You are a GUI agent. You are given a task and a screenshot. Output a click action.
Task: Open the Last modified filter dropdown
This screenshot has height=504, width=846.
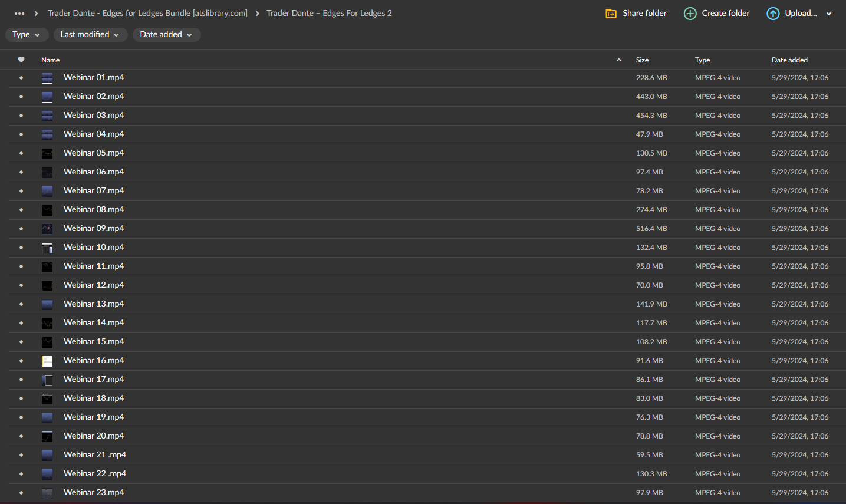[x=90, y=35]
